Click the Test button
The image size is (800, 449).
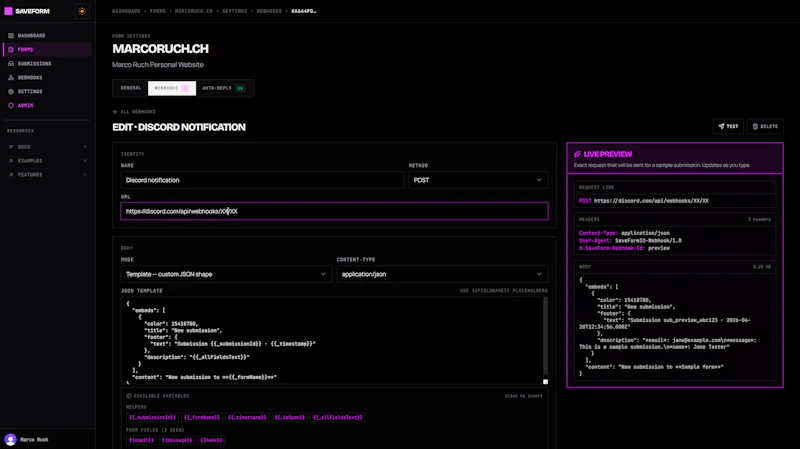(x=728, y=126)
